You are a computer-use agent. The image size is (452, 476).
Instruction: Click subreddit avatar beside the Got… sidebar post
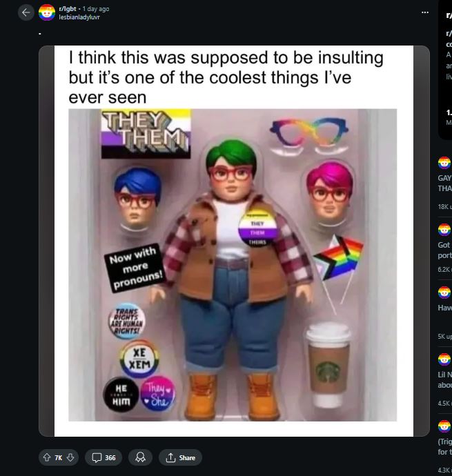tap(444, 230)
